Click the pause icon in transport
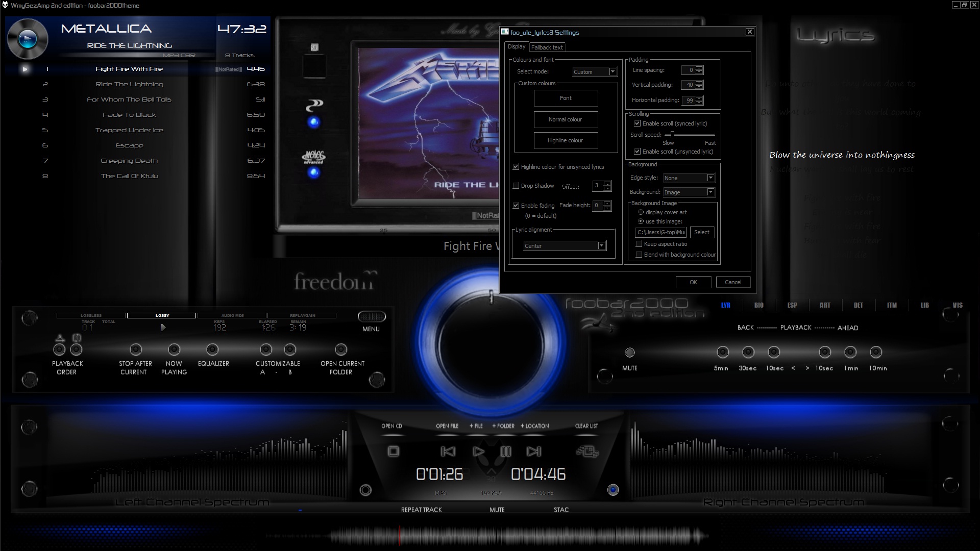980x551 pixels. [x=506, y=452]
